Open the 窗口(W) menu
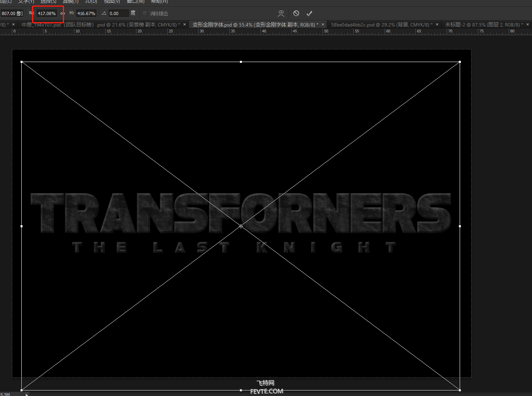Screen dimensions: 532x396 click(136, 2)
